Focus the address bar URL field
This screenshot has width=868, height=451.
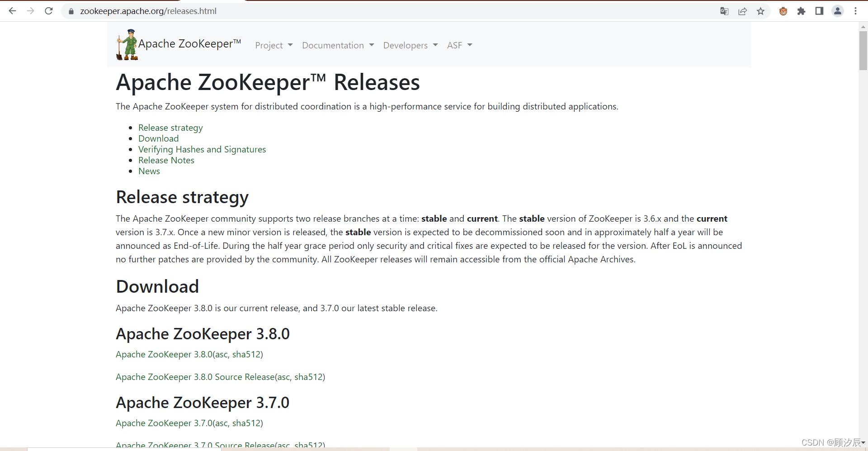tap(389, 11)
